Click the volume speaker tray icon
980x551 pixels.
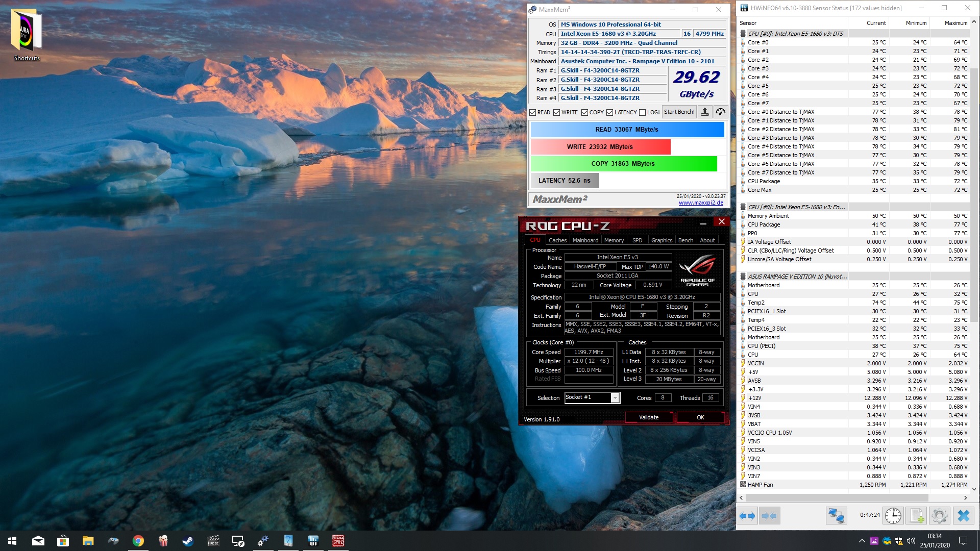point(911,541)
